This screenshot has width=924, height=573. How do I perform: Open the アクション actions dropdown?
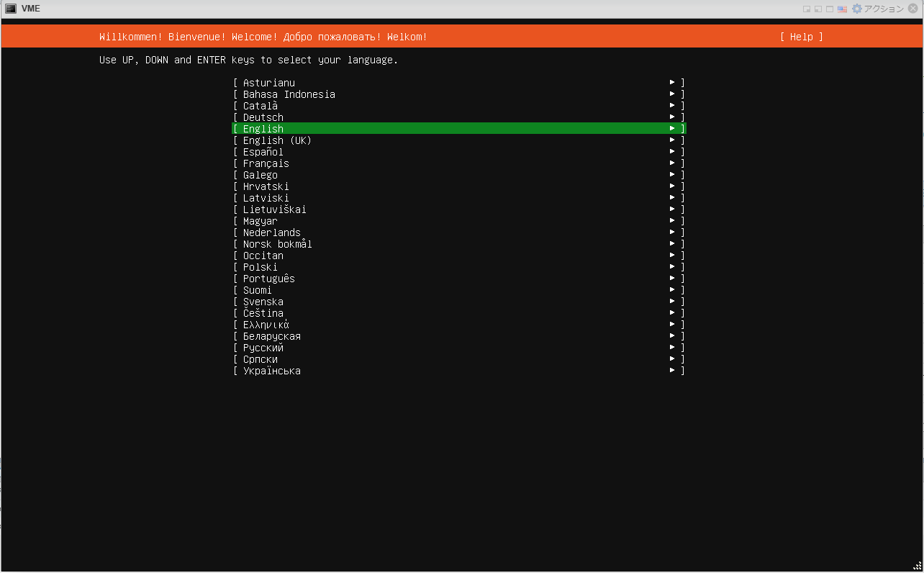(884, 8)
